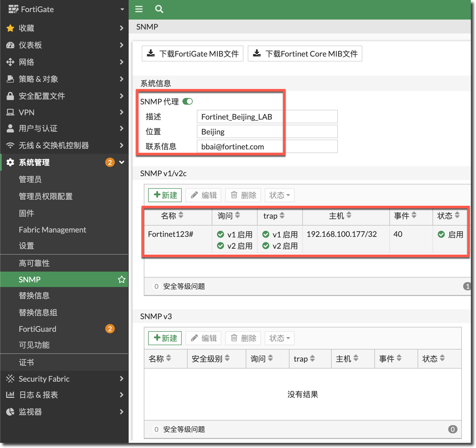Open the FortiGuard menu item
The width and height of the screenshot is (476, 448).
[38, 329]
